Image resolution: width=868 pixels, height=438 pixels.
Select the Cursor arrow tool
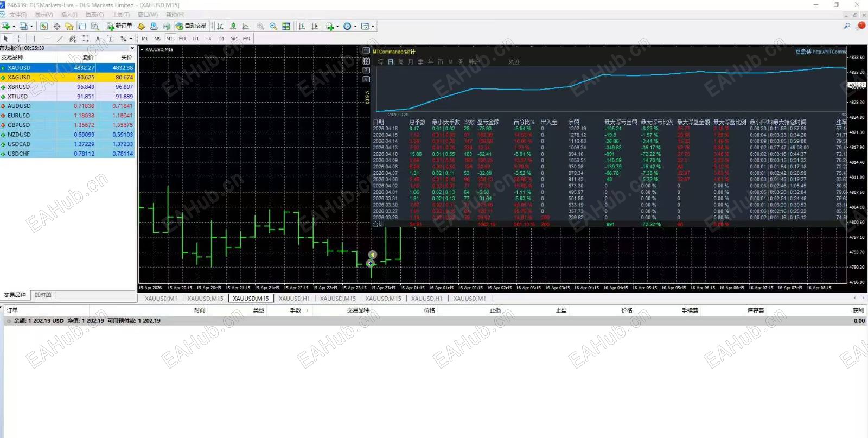[6, 39]
